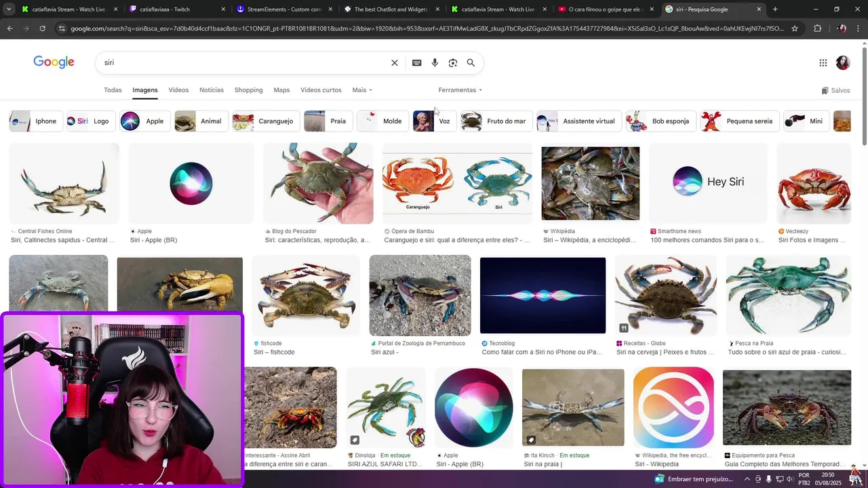868x488 pixels.
Task: Switch to the StreamElements browser tab
Action: pos(283,9)
